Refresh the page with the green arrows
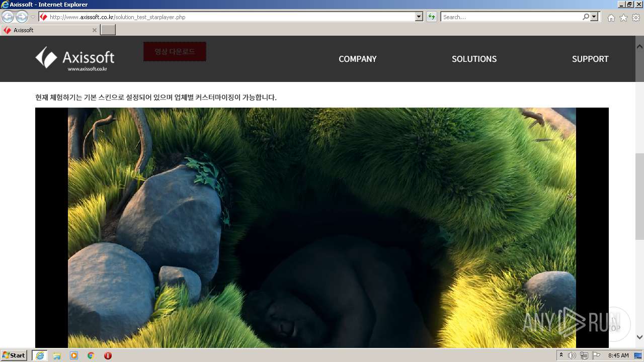Viewport: 644px width, 362px height. [x=431, y=17]
